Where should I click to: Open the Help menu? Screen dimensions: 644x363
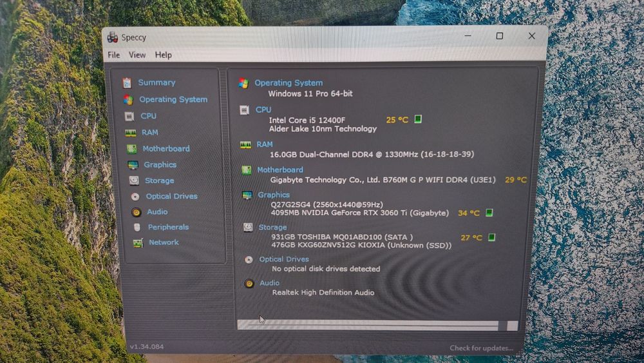pyautogui.click(x=163, y=55)
